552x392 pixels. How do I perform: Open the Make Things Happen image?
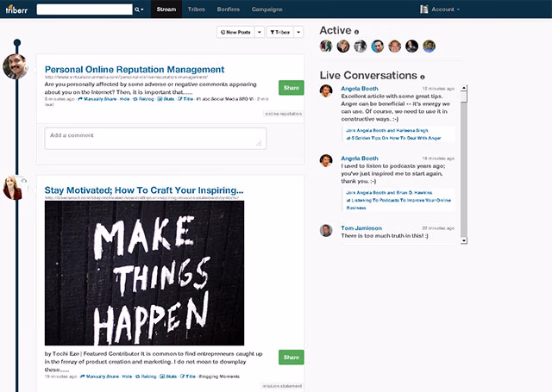tap(144, 273)
